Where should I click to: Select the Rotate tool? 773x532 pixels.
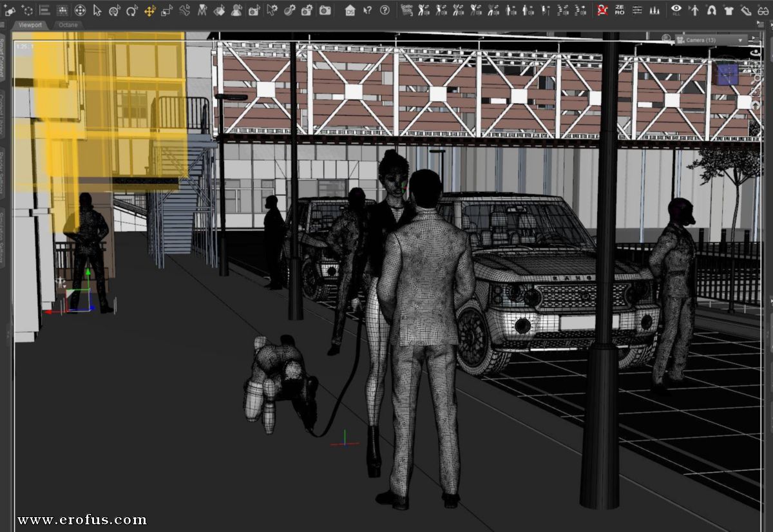[132, 10]
